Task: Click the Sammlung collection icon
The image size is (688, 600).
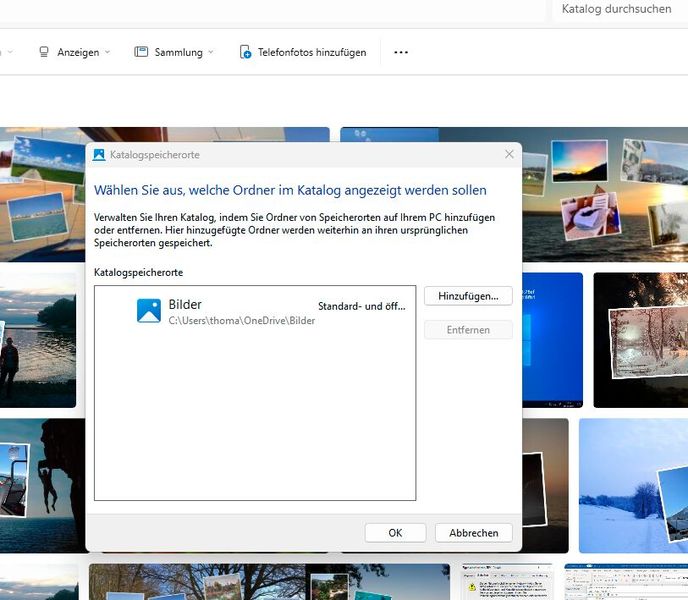Action: [141, 52]
